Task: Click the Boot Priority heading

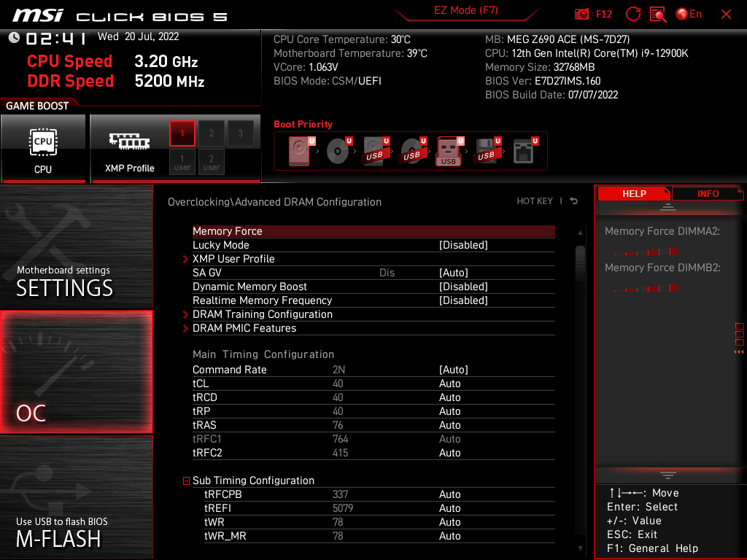Action: (x=303, y=124)
